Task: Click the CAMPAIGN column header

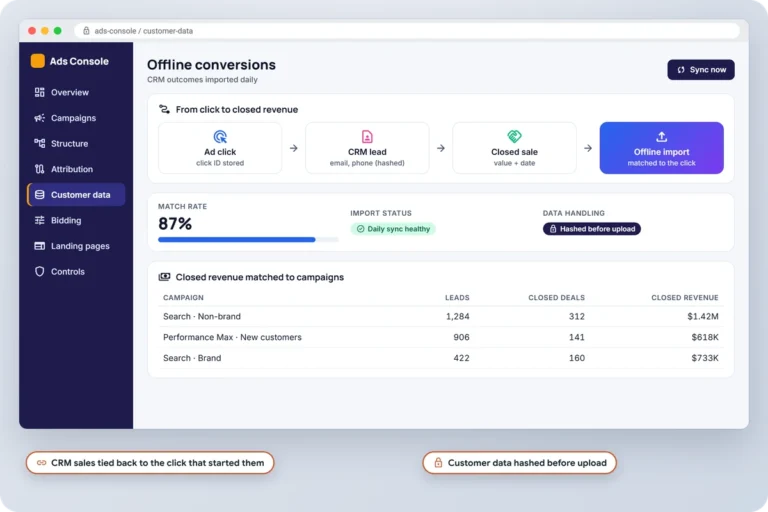Action: coord(183,297)
